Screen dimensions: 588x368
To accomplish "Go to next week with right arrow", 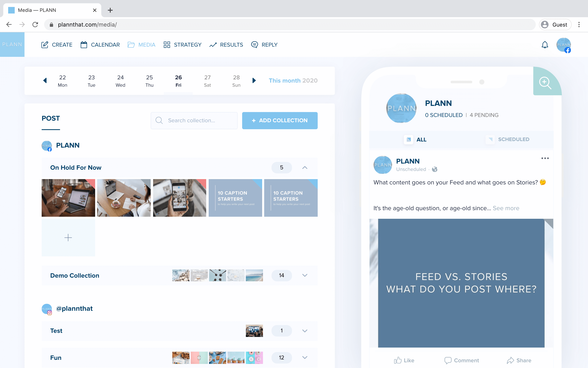I will click(254, 81).
